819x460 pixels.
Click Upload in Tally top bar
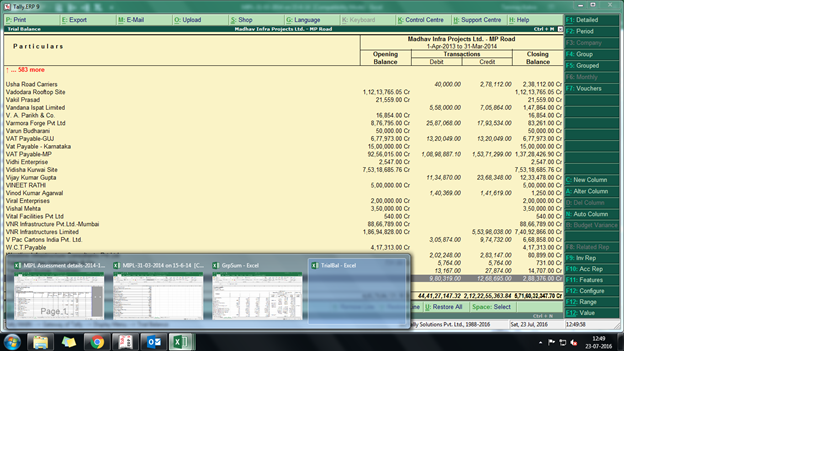[200, 20]
